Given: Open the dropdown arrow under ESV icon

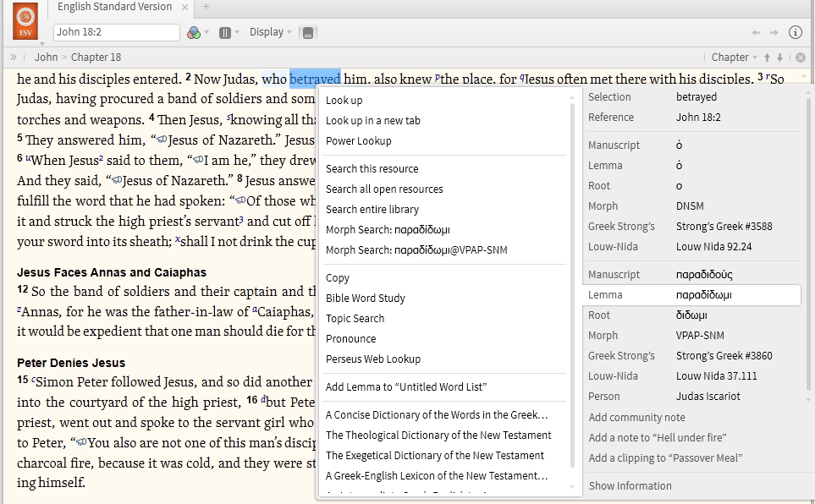Looking at the screenshot, I should pos(42,44).
